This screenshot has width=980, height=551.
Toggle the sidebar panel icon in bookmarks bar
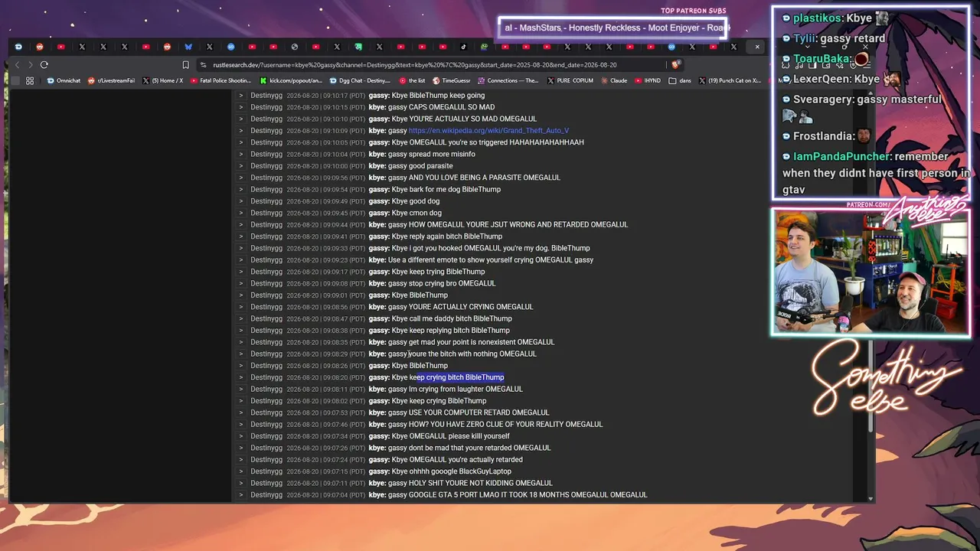(x=15, y=80)
